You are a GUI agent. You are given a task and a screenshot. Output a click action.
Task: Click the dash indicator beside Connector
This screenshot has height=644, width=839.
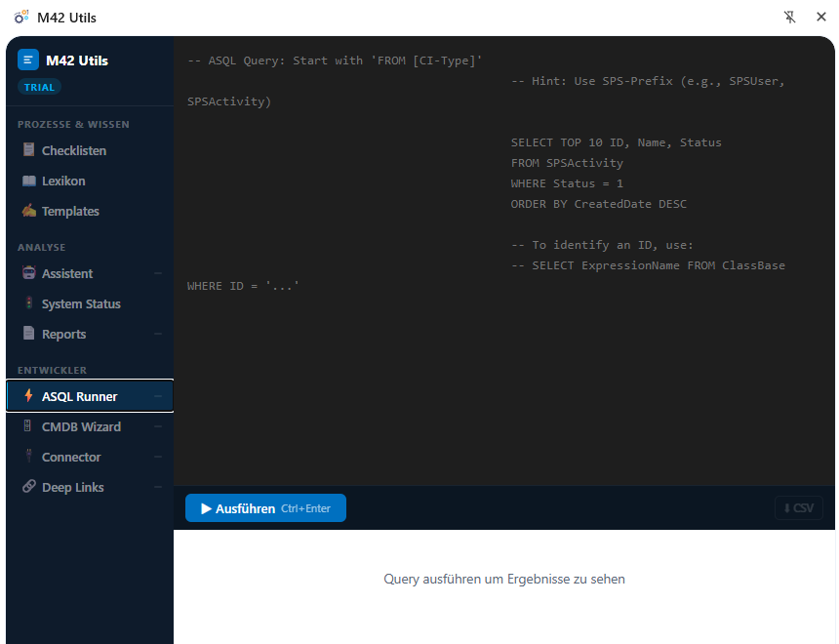point(158,457)
